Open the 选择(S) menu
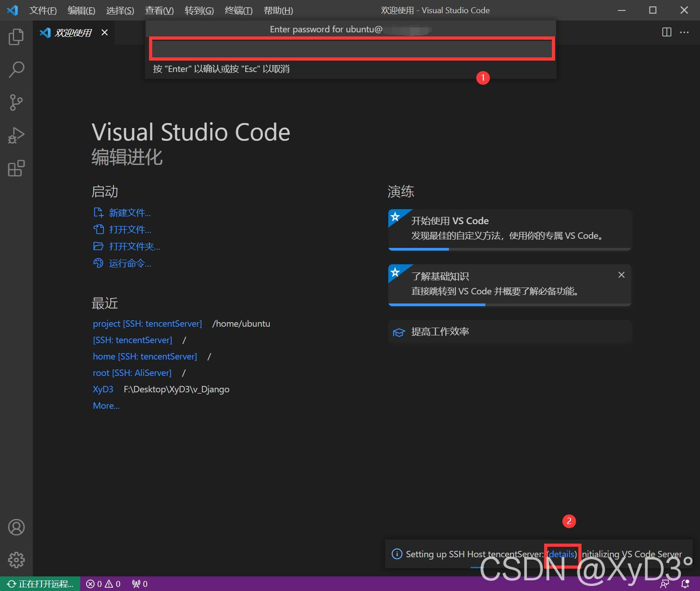 (120, 10)
